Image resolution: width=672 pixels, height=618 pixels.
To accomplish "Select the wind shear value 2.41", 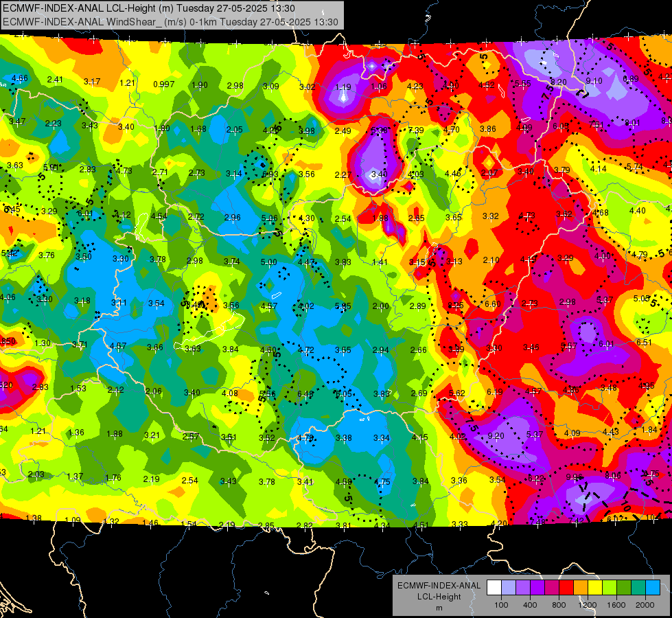I will [55, 80].
